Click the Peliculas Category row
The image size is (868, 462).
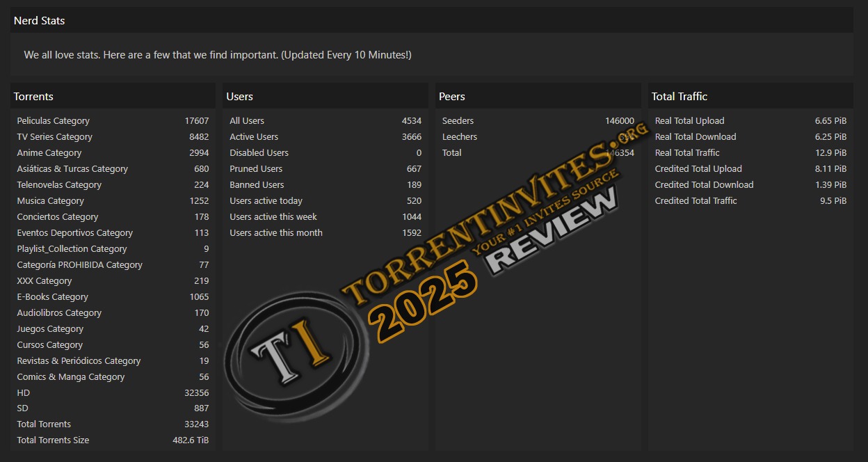54,121
